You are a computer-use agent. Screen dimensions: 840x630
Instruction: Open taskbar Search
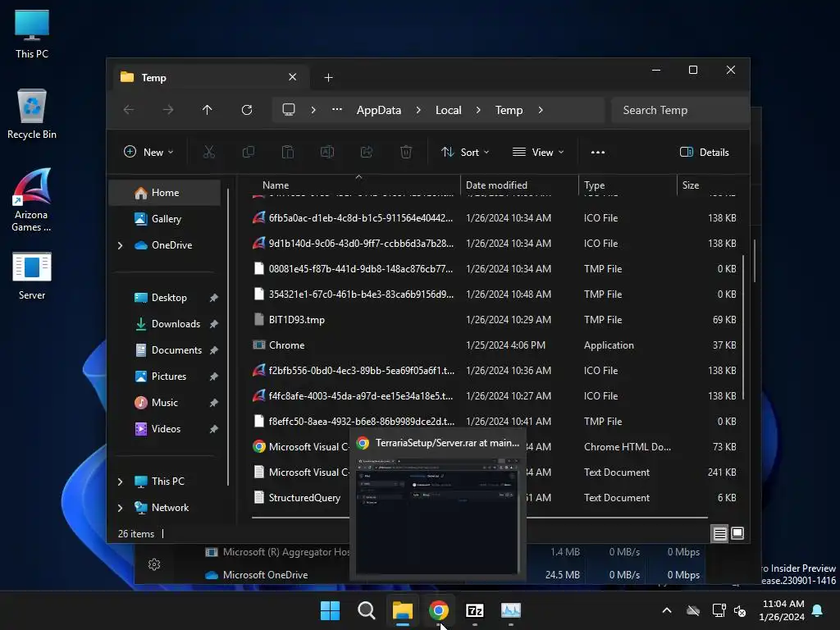(x=367, y=610)
